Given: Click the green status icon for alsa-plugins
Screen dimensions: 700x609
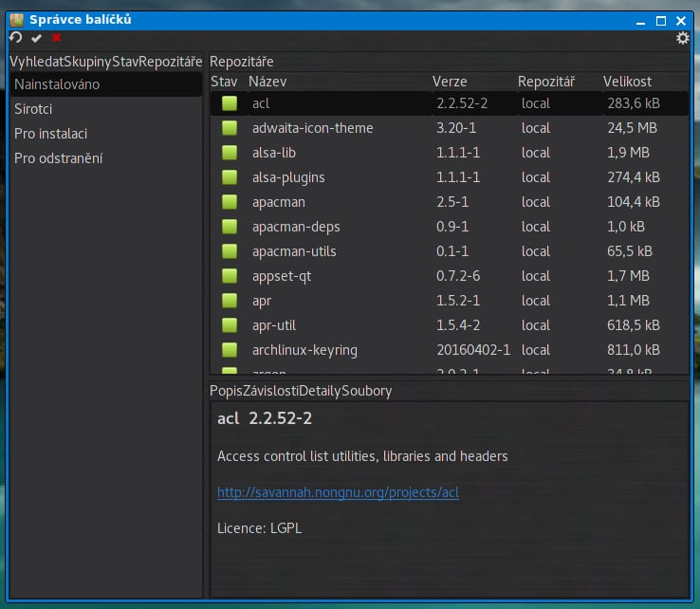Looking at the screenshot, I should coord(230,177).
